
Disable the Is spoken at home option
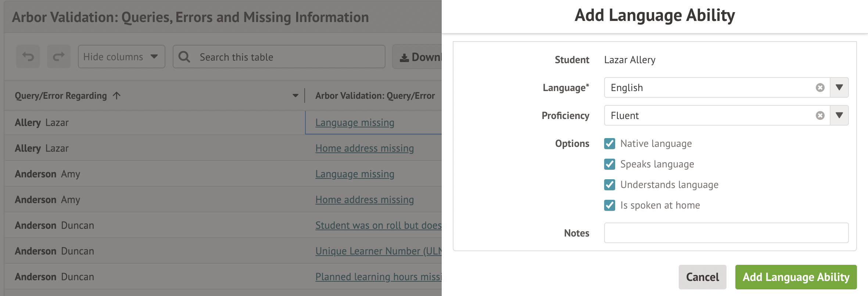click(x=609, y=205)
